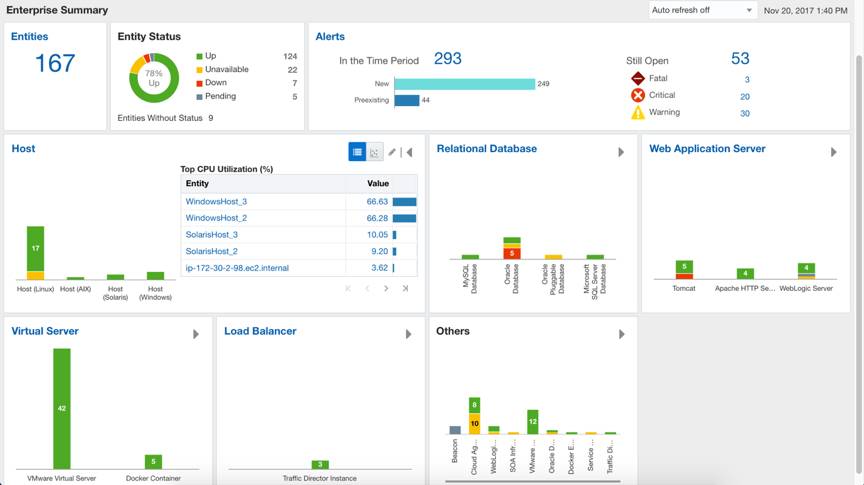864x485 pixels.
Task: Click the 78% Up donut chart
Action: (x=154, y=78)
